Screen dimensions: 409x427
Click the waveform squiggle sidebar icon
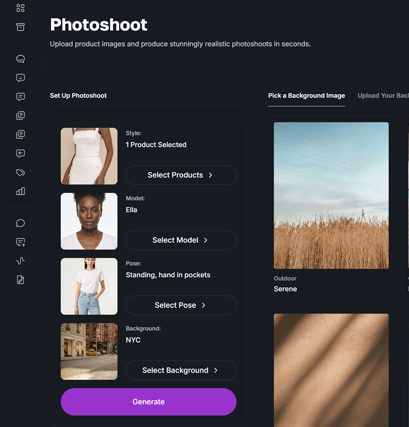20,261
